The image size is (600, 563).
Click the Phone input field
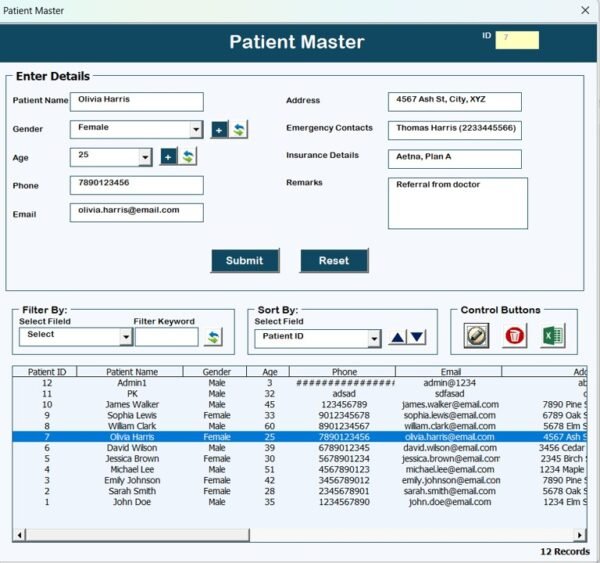pos(137,185)
